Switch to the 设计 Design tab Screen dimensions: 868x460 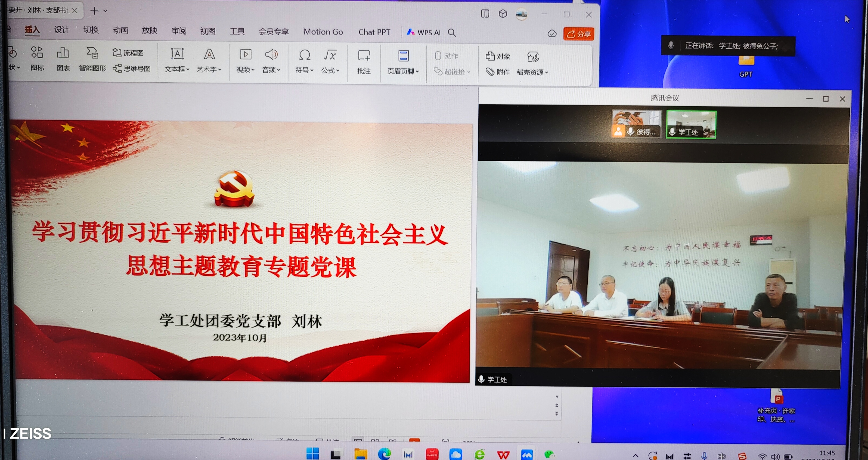pos(62,30)
